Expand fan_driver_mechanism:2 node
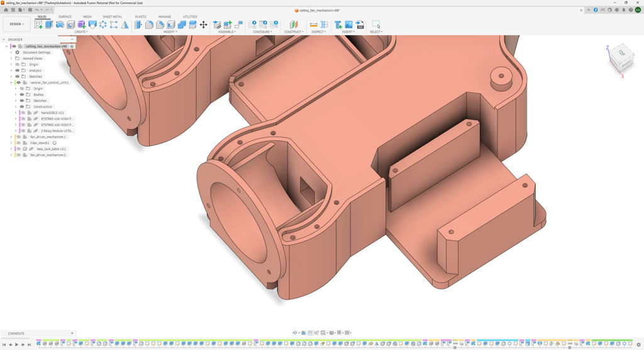 [11, 155]
